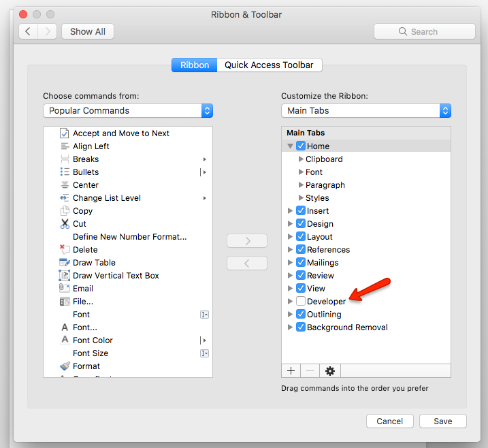Screen dimensions: 488x448
Task: Select the Cut scissors icon
Action: (65, 224)
